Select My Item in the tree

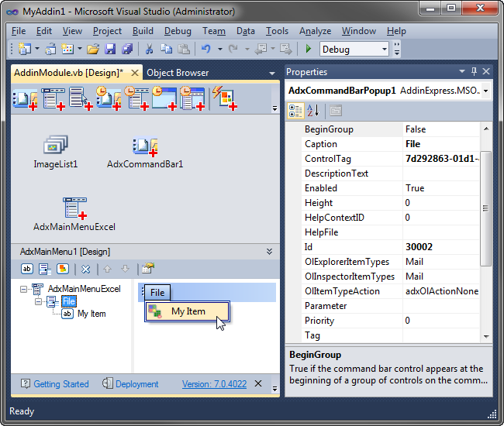point(91,314)
